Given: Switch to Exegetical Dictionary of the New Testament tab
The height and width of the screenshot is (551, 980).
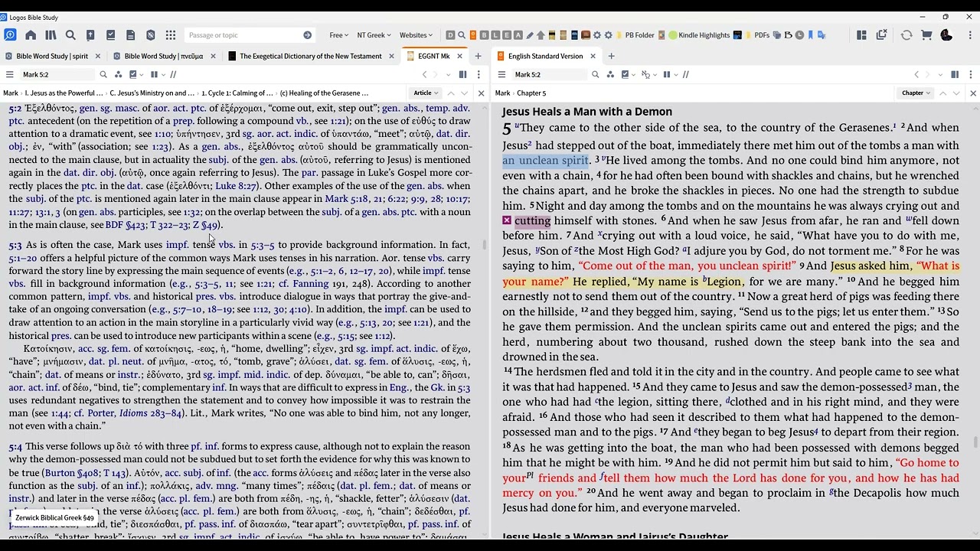Looking at the screenshot, I should [310, 56].
